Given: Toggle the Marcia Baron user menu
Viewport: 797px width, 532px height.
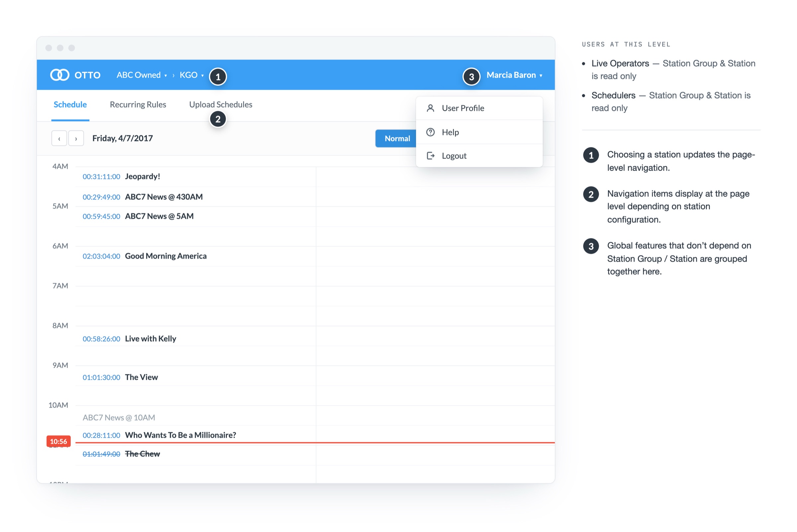Looking at the screenshot, I should pos(514,75).
